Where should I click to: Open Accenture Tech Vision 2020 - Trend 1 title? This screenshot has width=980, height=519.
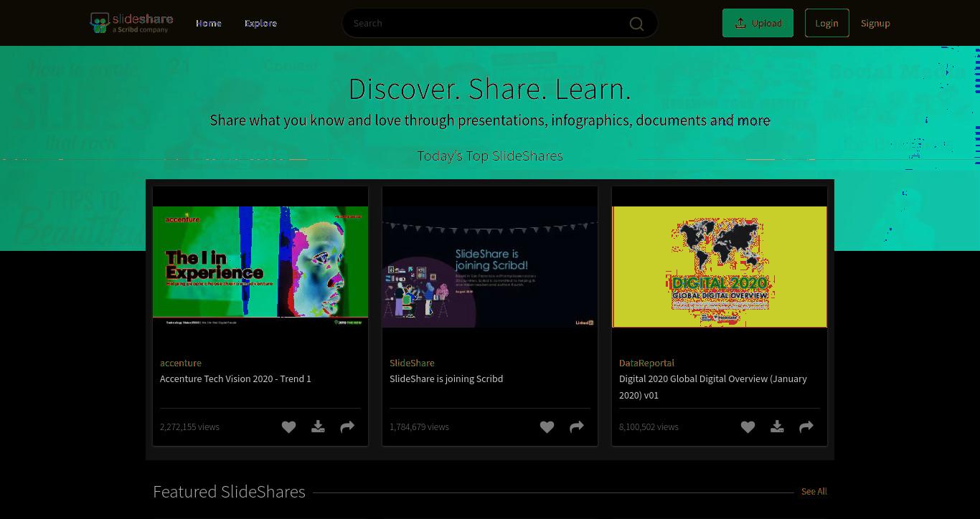(x=235, y=378)
